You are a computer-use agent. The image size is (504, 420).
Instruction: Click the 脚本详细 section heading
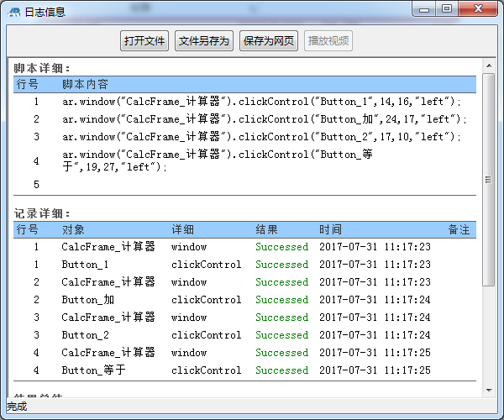click(41, 68)
